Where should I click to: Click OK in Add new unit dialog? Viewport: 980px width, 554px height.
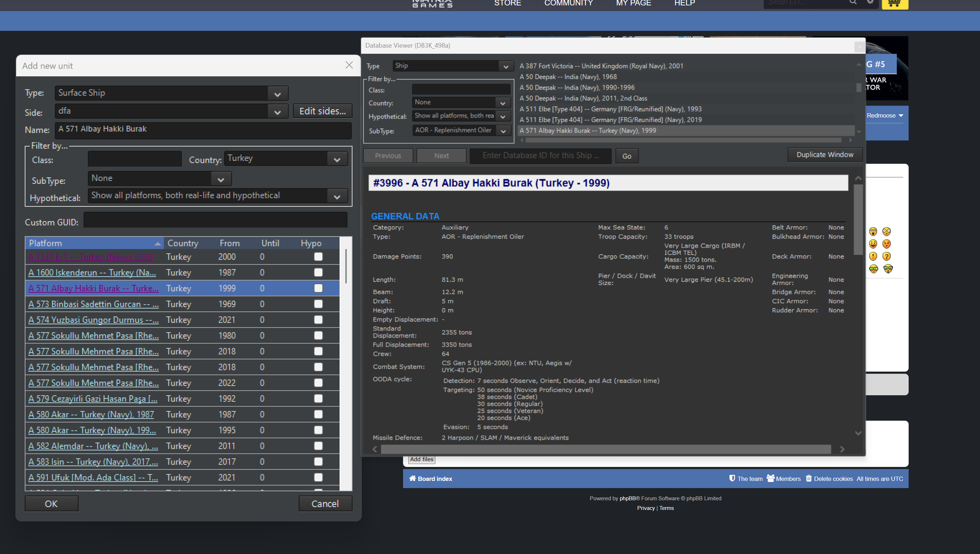51,504
